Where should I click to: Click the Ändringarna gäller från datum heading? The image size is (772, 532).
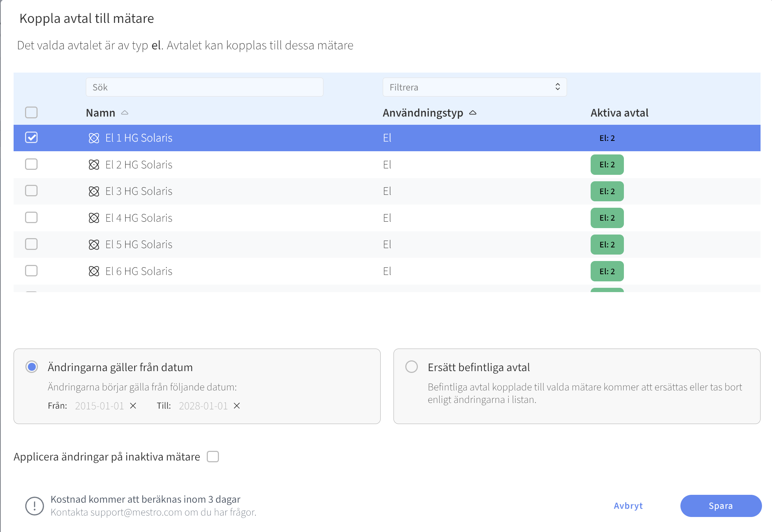(120, 367)
